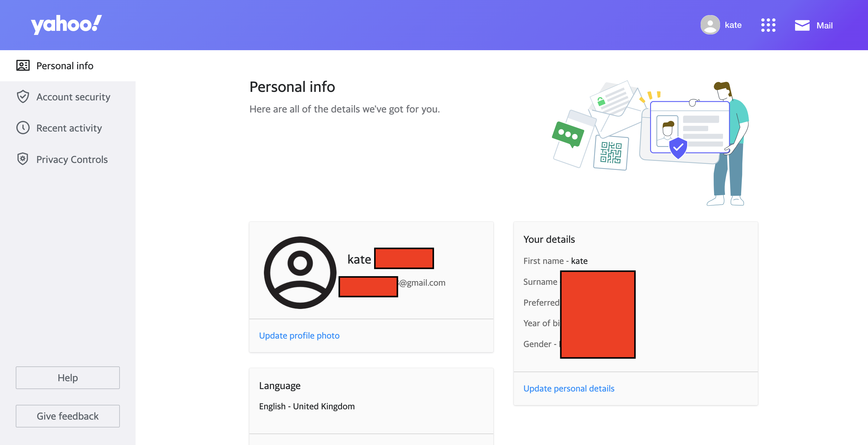
Task: Open the Yahoo apps grid
Action: click(768, 25)
